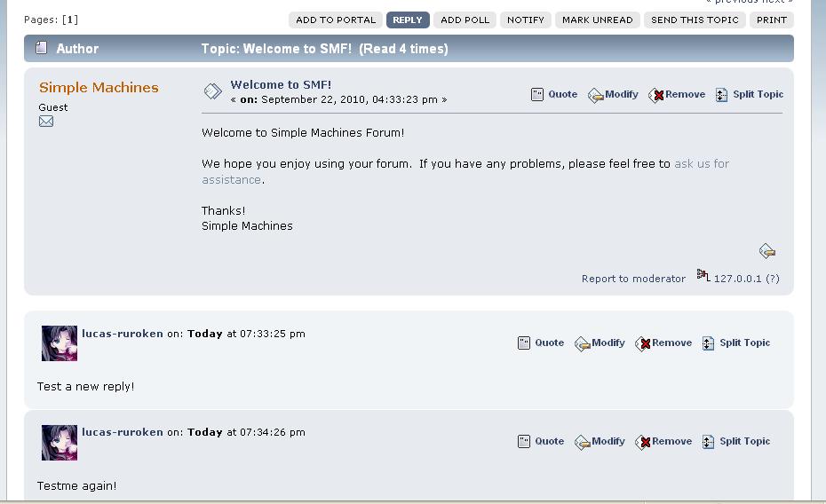
Task: Click Split Topic icon on 07:33:25 pm reply
Action: click(x=708, y=343)
